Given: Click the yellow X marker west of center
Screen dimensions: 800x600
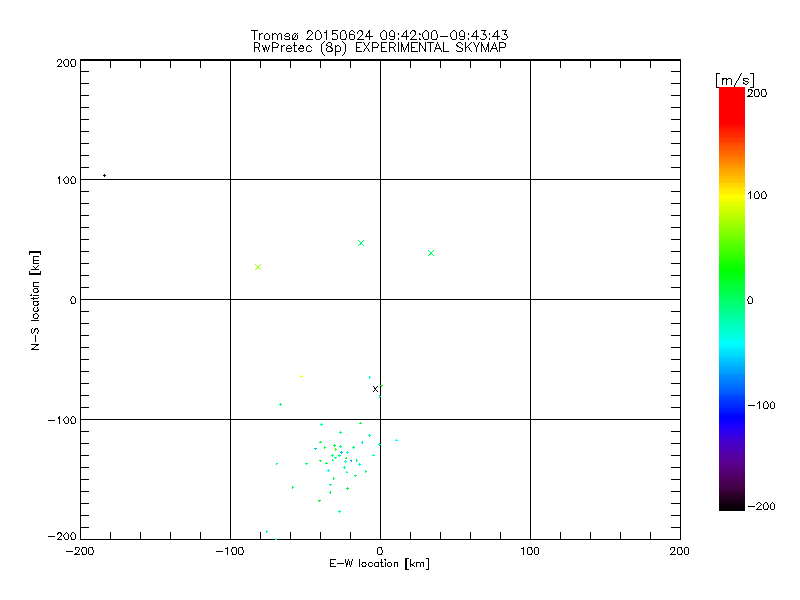Looking at the screenshot, I should pyautogui.click(x=258, y=267).
